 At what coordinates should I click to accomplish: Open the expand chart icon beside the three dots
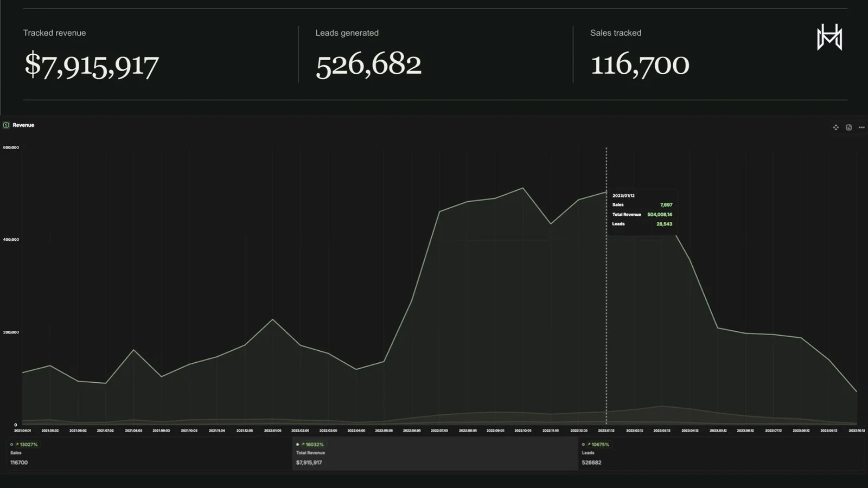(848, 127)
